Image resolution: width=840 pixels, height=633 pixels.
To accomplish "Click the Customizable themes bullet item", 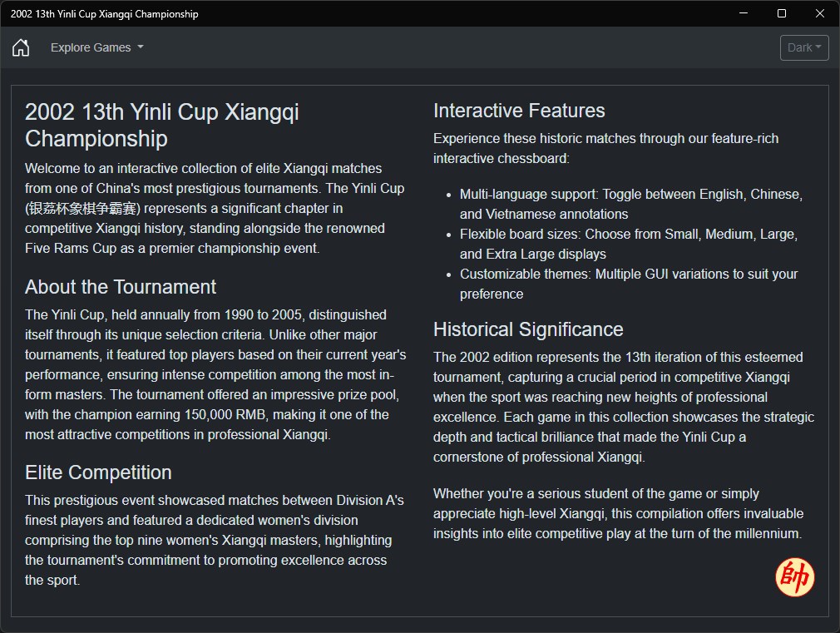I will click(629, 284).
